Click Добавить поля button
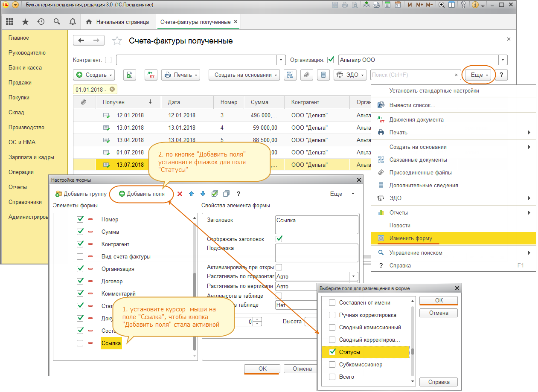This screenshot has width=538, height=392. 141,194
